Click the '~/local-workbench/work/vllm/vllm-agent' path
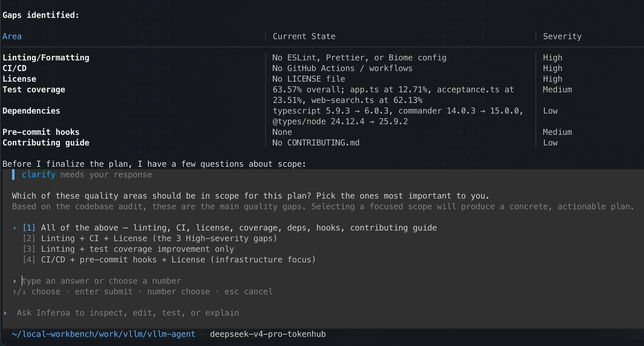This screenshot has width=644, height=346. pyautogui.click(x=104, y=334)
